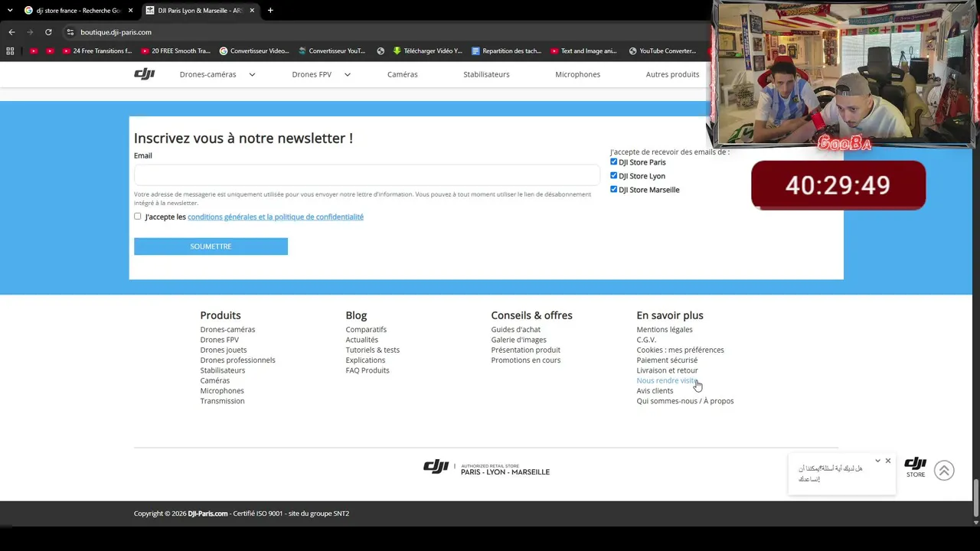980x551 pixels.
Task: Open '20 FREE Smooth Tra...' bookmark
Action: pos(175,51)
